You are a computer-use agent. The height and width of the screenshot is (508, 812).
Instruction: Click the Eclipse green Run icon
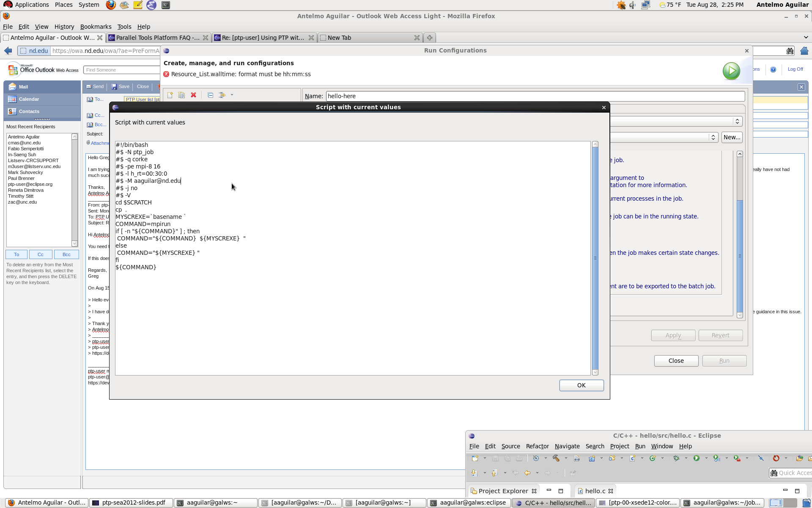point(696,458)
